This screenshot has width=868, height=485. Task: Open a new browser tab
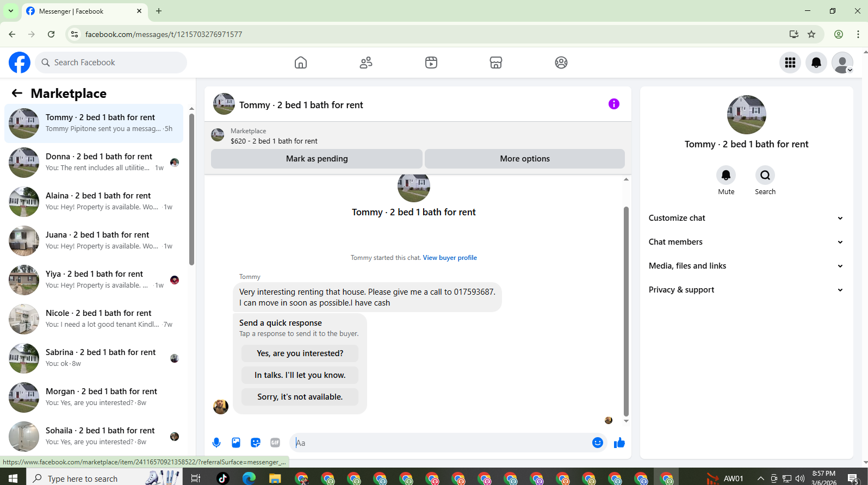pos(159,11)
